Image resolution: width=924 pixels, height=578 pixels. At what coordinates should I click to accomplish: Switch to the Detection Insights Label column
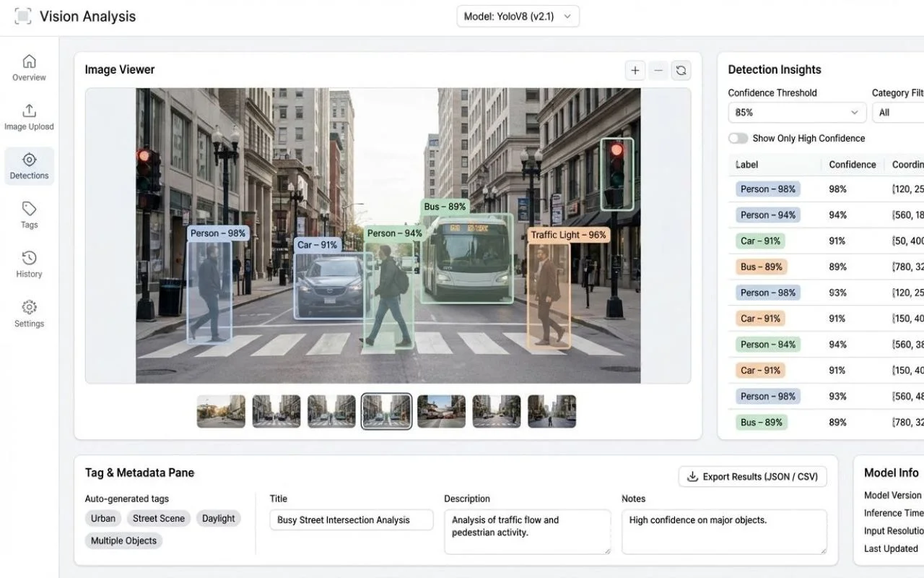746,164
